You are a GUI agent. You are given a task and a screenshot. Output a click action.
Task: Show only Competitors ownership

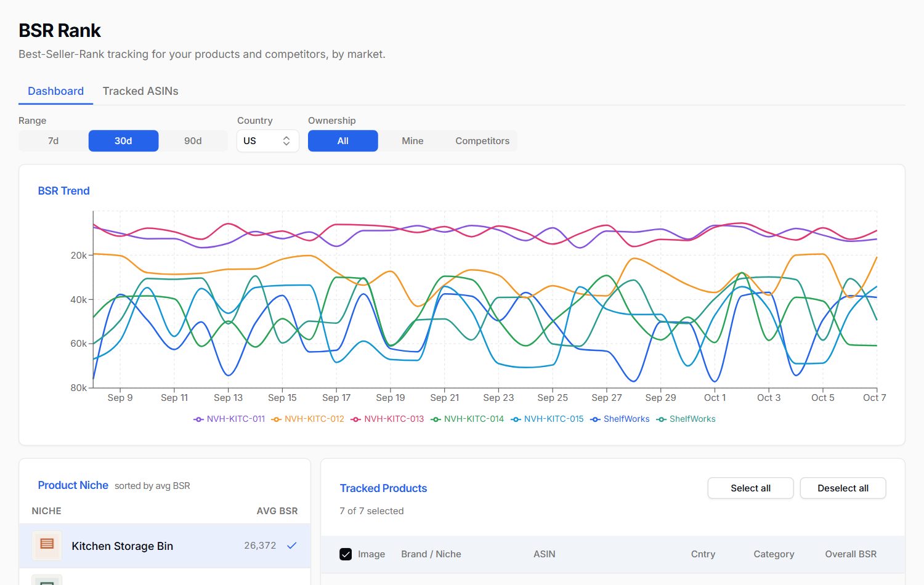pyautogui.click(x=482, y=141)
